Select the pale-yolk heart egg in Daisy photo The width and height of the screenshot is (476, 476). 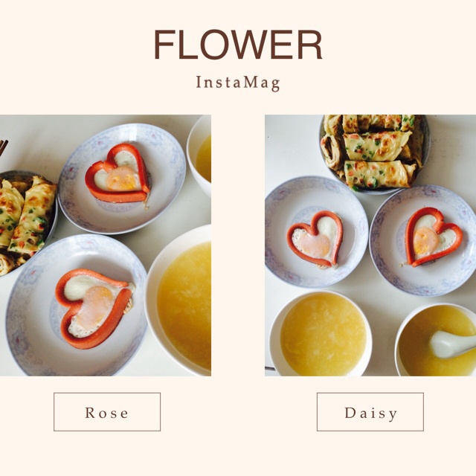(315, 239)
